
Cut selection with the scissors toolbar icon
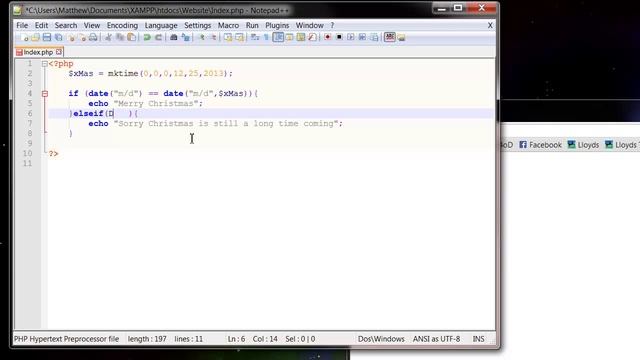point(108,38)
